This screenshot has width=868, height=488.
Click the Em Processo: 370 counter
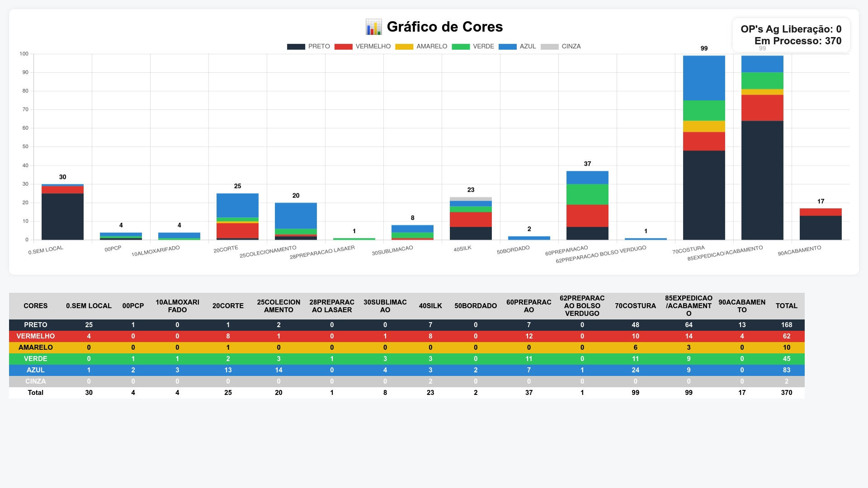797,41
